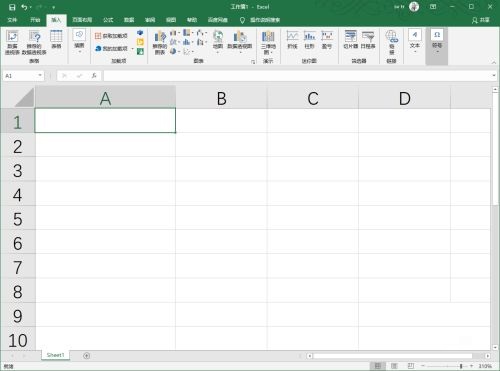500x371 pixels.
Task: Click the Select All corner triangle
Action: (x=24, y=98)
